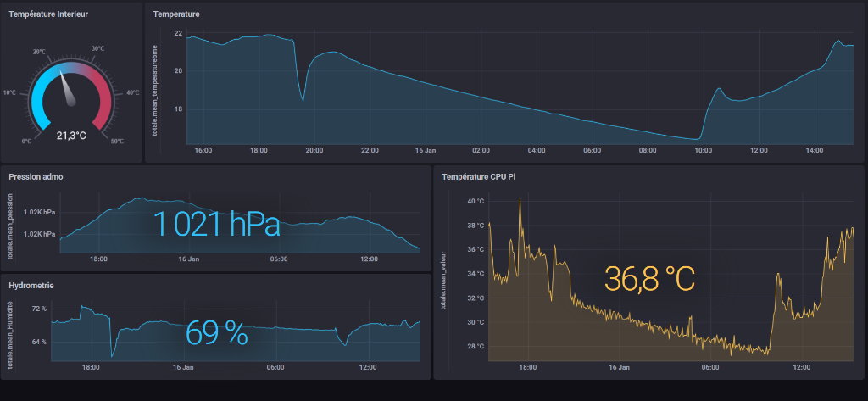Image resolution: width=868 pixels, height=401 pixels.
Task: Click the 40 °C label on CPU graph axis
Action: click(x=476, y=202)
